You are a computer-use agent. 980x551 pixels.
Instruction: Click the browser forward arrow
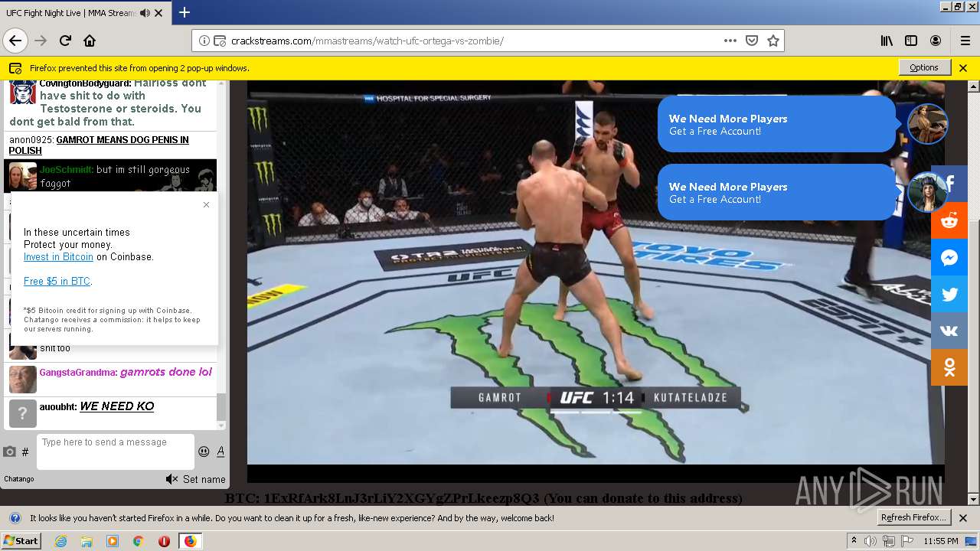pyautogui.click(x=41, y=41)
